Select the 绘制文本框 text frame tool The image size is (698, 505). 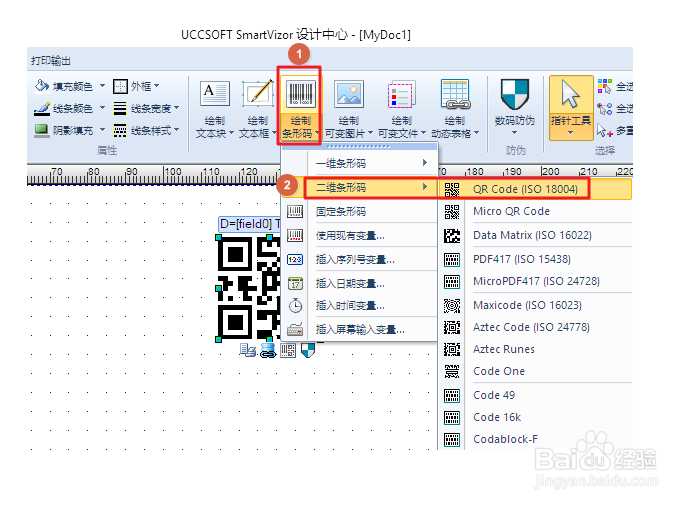[257, 109]
